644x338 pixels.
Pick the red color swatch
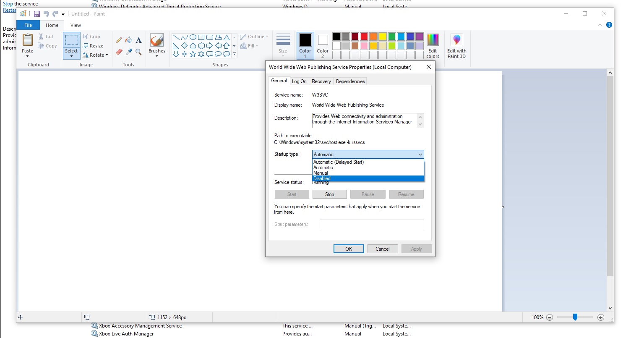click(x=364, y=37)
